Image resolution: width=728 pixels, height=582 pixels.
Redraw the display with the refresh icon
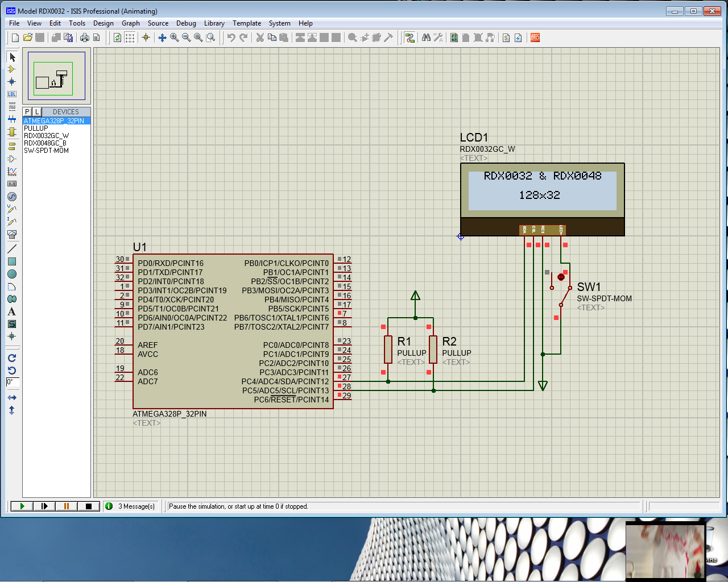click(117, 38)
